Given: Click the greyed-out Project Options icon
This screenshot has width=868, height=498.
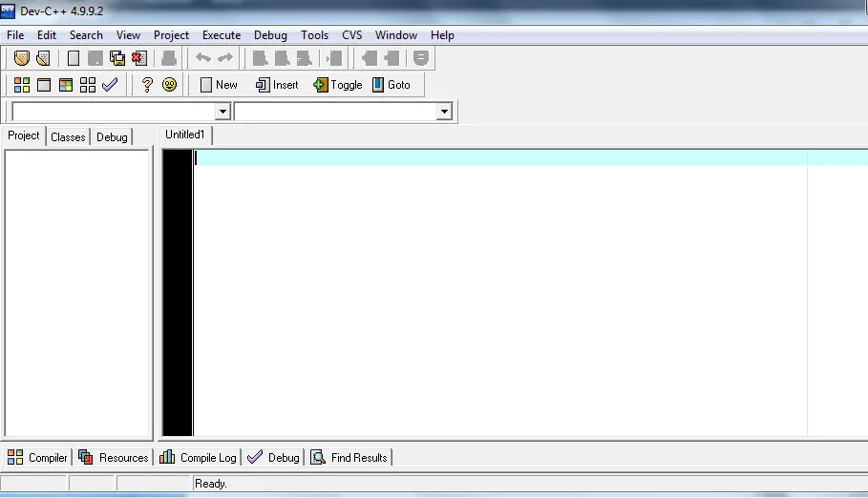Looking at the screenshot, I should pos(421,57).
